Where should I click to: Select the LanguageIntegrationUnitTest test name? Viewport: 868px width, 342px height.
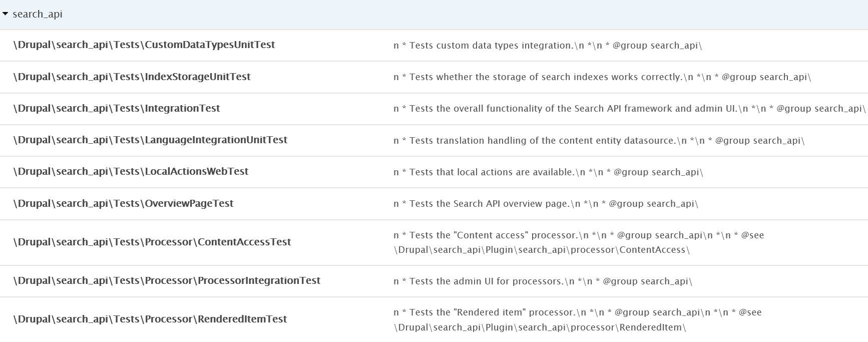[150, 140]
